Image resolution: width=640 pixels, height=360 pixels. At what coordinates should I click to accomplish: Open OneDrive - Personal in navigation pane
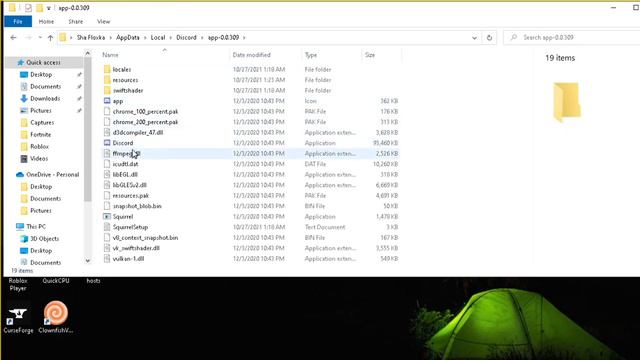pyautogui.click(x=53, y=174)
